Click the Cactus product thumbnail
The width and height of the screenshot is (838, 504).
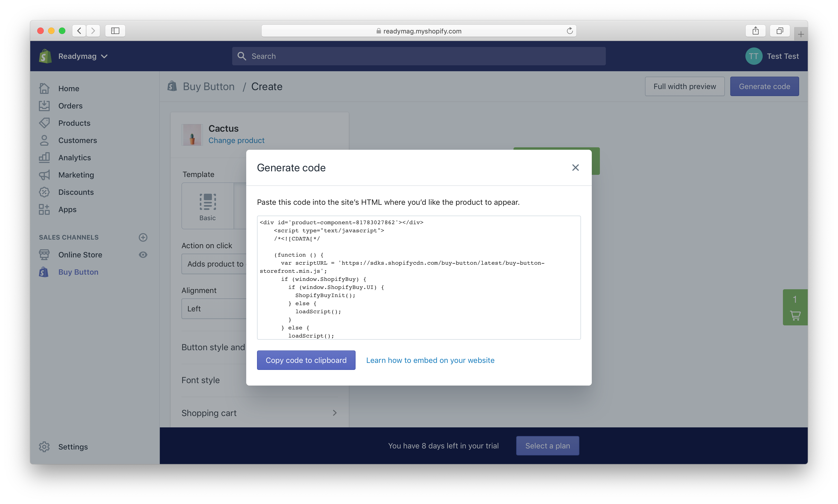(192, 135)
